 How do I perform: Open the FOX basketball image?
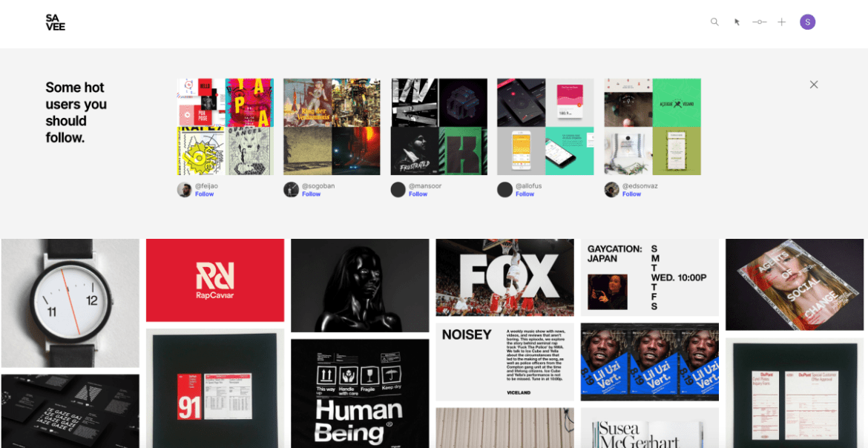pos(505,277)
